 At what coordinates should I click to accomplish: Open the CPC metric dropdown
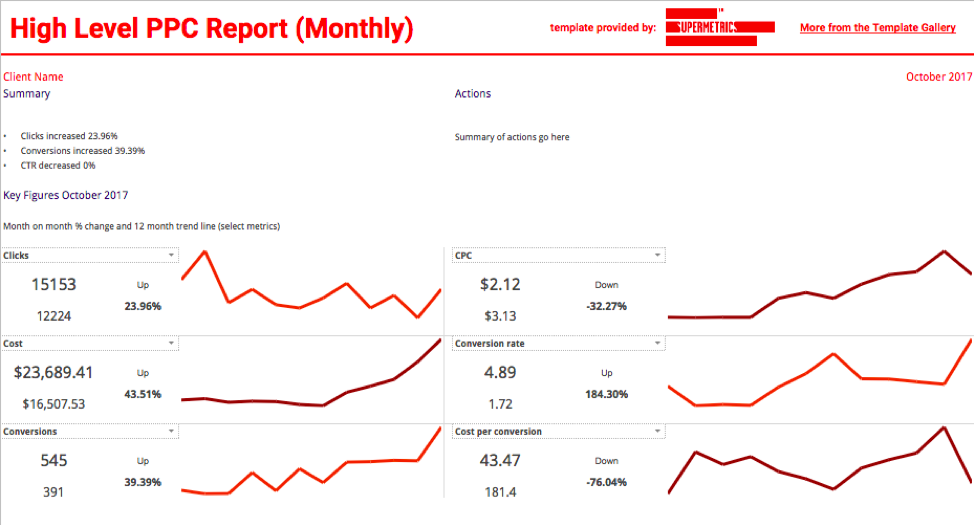657,256
